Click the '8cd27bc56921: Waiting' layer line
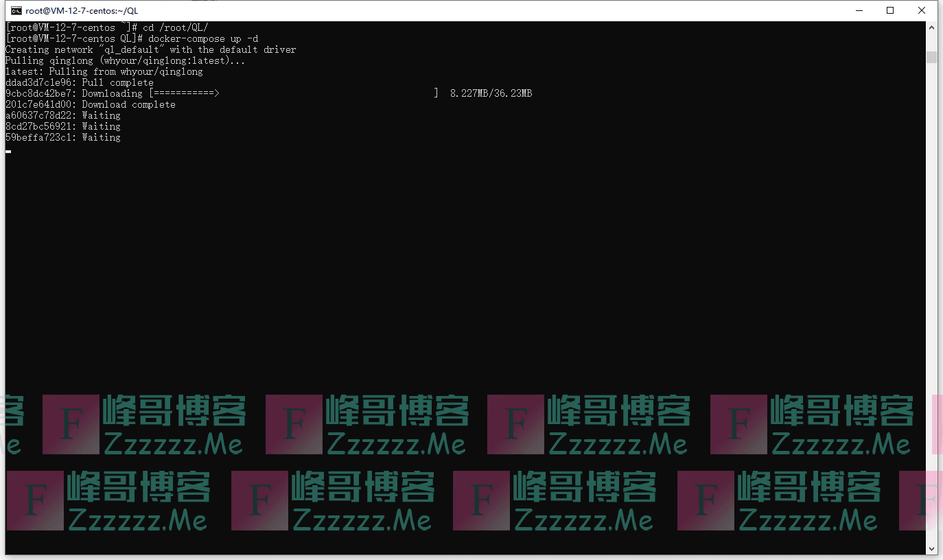This screenshot has height=560, width=943. (x=62, y=126)
